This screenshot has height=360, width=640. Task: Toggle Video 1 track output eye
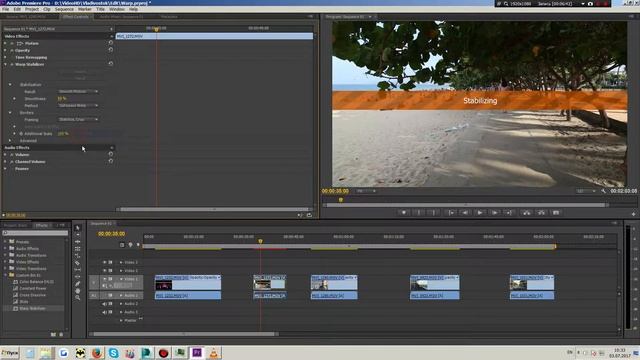point(104,279)
